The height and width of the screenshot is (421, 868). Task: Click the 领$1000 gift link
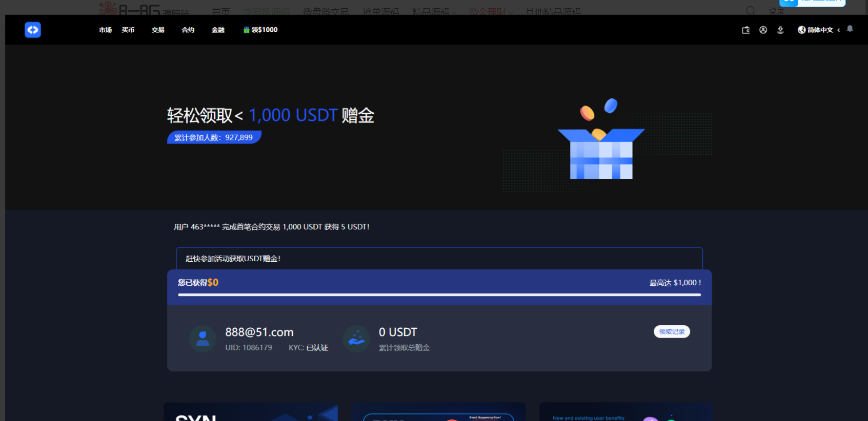tap(260, 30)
